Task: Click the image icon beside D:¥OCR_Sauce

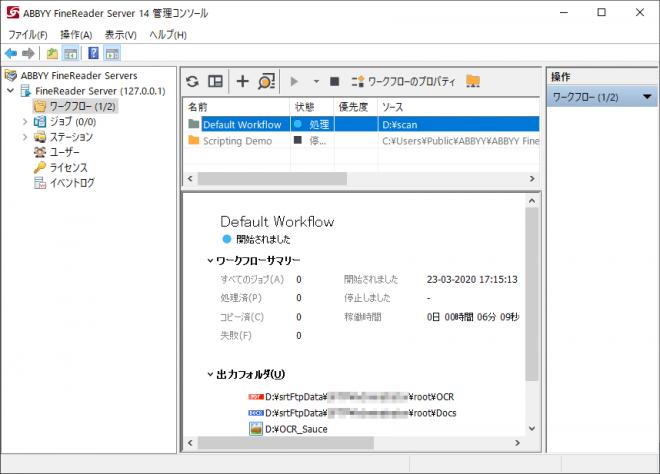Action: click(255, 429)
